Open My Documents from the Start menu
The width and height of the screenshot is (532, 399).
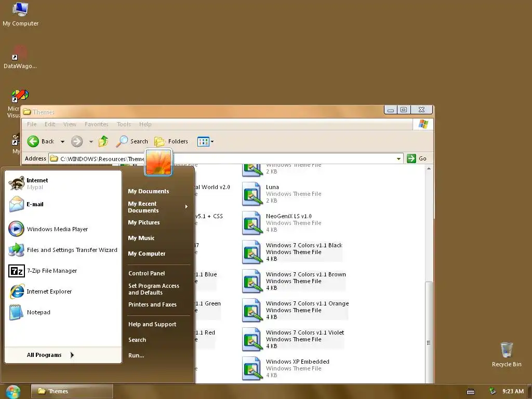point(148,191)
